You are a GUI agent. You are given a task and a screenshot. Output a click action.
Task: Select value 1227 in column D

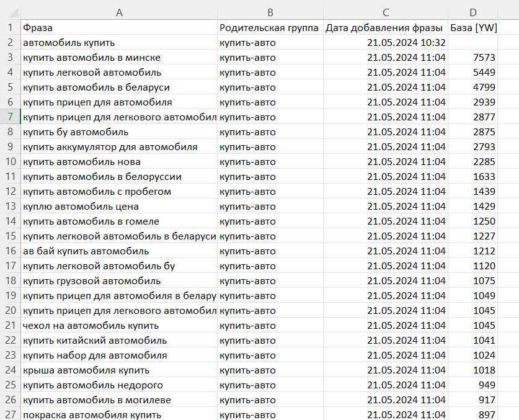click(x=472, y=236)
